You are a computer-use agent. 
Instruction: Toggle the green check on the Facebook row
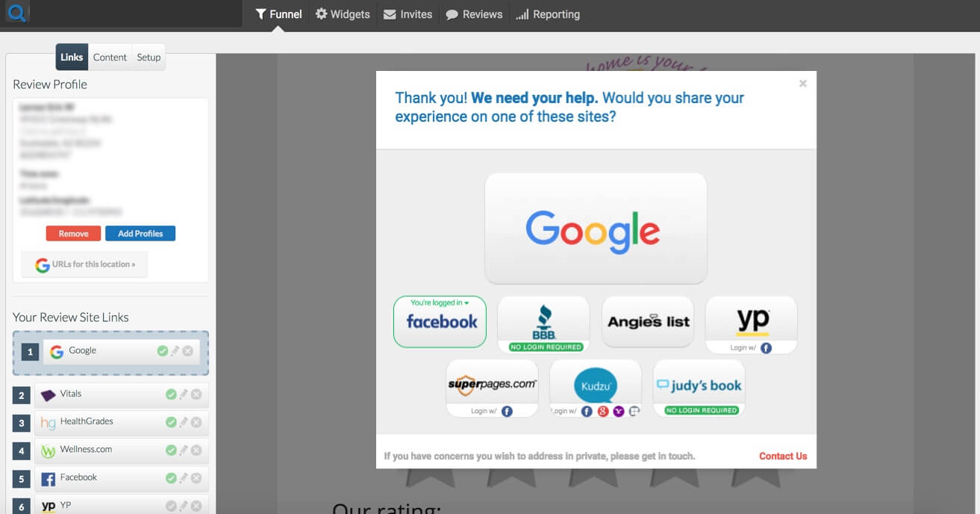tap(171, 478)
